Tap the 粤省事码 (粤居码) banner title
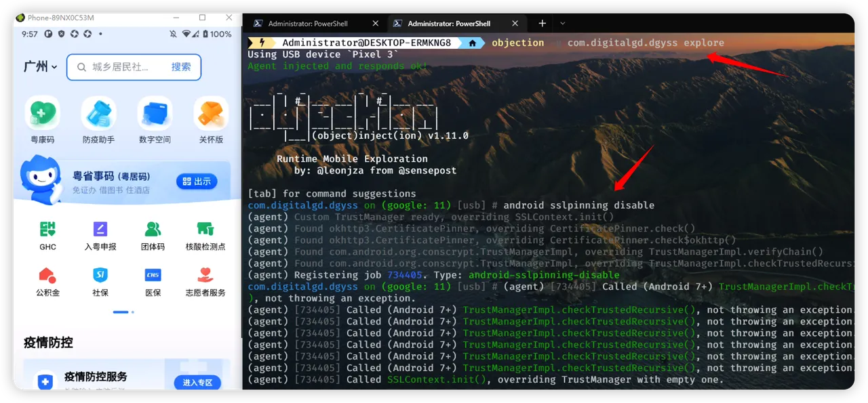 (111, 177)
